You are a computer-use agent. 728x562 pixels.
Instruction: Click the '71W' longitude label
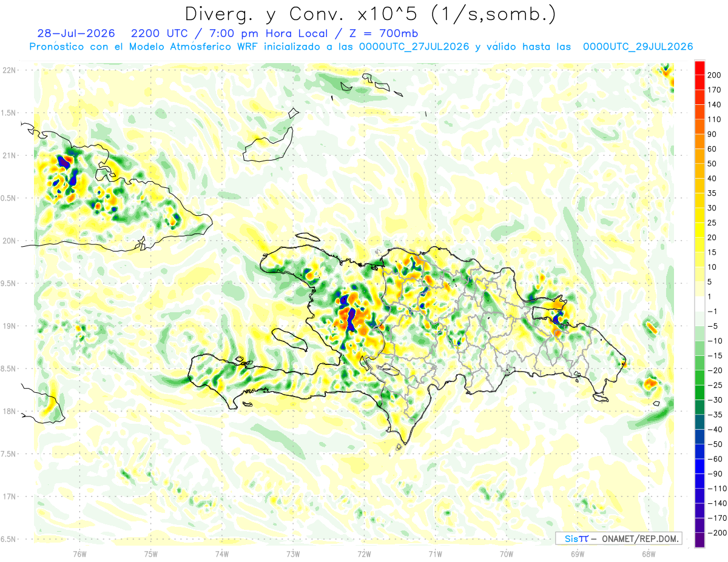coord(435,554)
